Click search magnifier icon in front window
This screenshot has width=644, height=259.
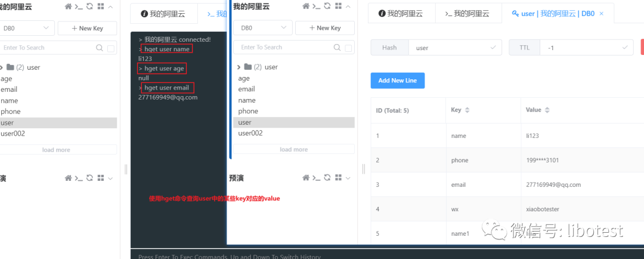pyautogui.click(x=337, y=47)
